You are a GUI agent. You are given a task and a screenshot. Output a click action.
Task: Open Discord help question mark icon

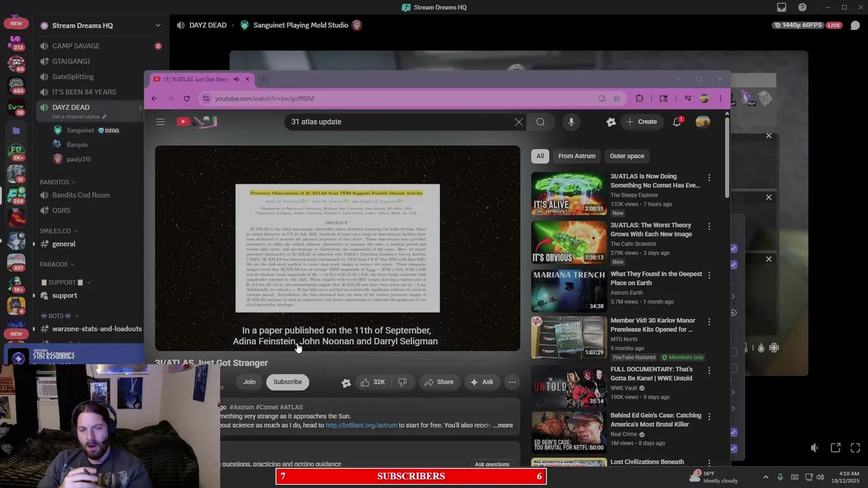coord(802,7)
